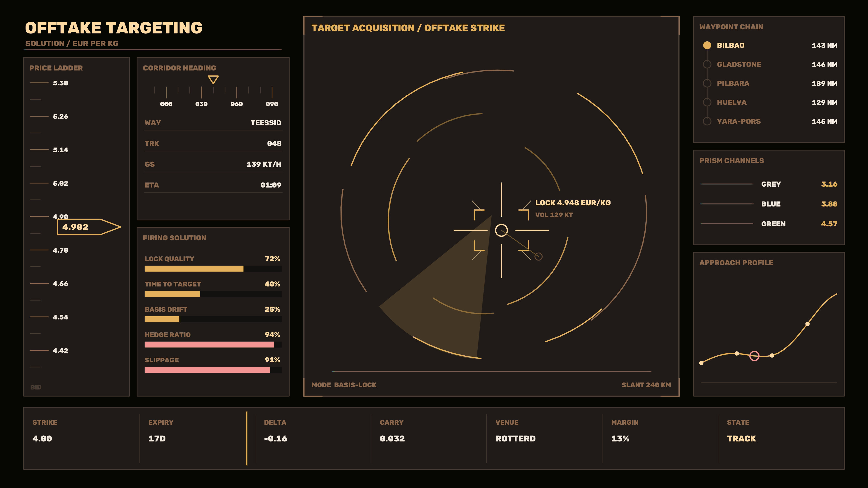Viewport: 868px width, 488px height.
Task: Click the VOL 129 KT readout
Action: click(554, 215)
